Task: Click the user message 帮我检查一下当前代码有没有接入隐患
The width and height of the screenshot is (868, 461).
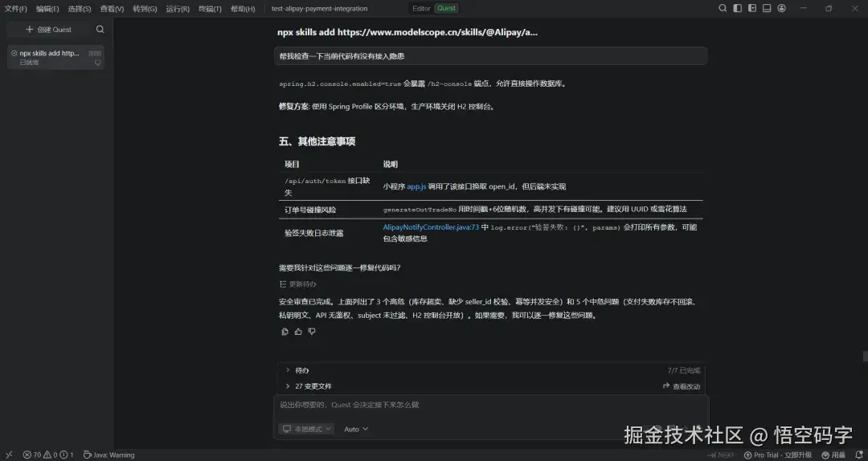Action: (490, 56)
